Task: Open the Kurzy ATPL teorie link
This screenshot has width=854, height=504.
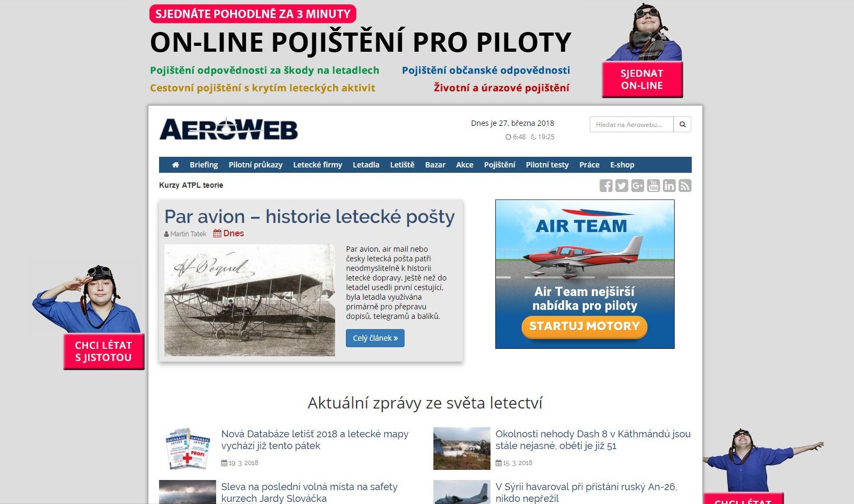Action: 191,185
